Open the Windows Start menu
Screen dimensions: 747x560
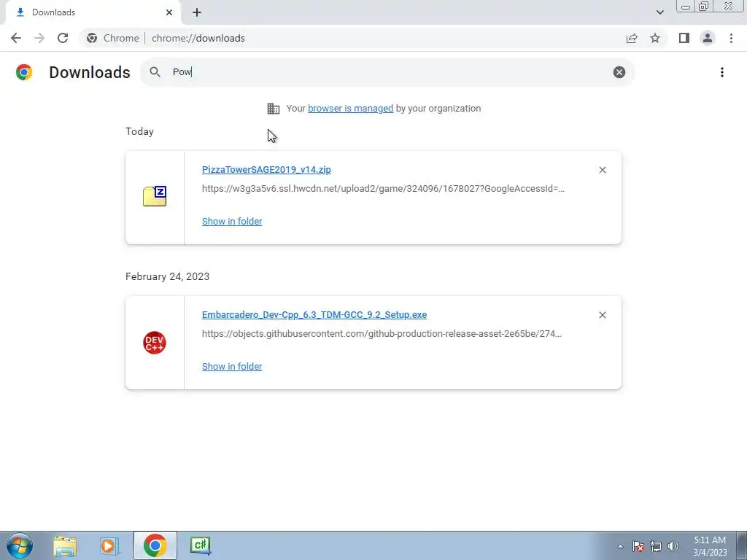click(20, 545)
